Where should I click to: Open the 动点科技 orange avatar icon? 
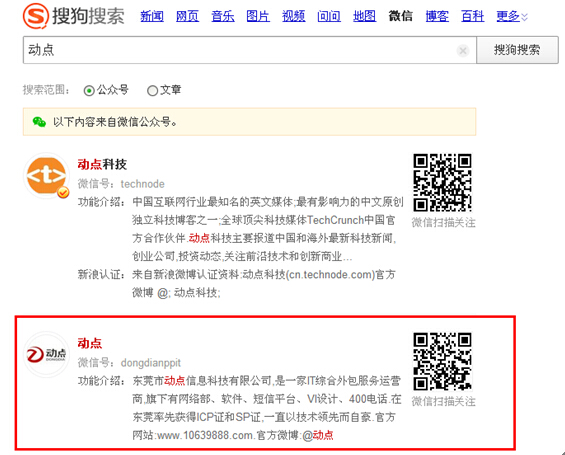coord(46,175)
